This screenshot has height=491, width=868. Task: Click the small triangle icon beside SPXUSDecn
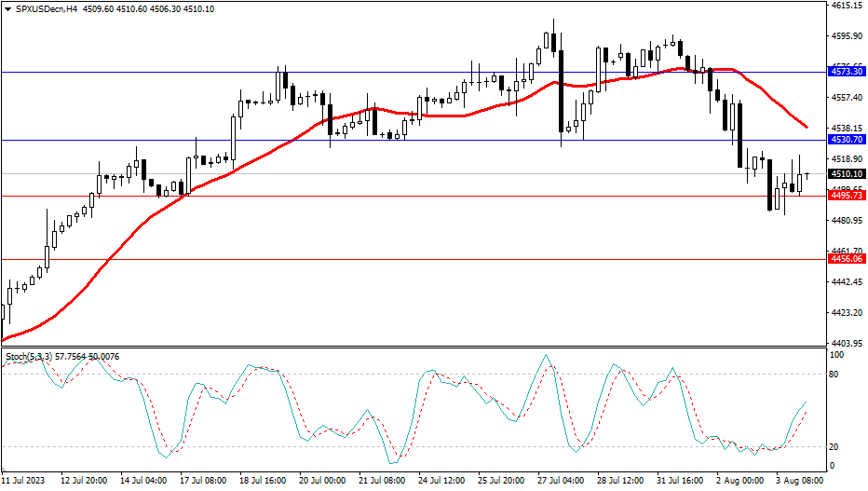(x=8, y=8)
